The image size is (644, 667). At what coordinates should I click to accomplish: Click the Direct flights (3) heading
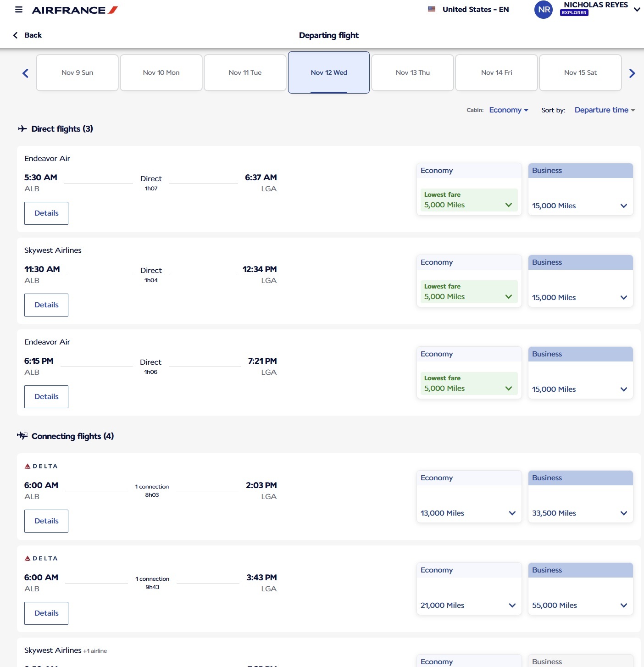pyautogui.click(x=62, y=129)
